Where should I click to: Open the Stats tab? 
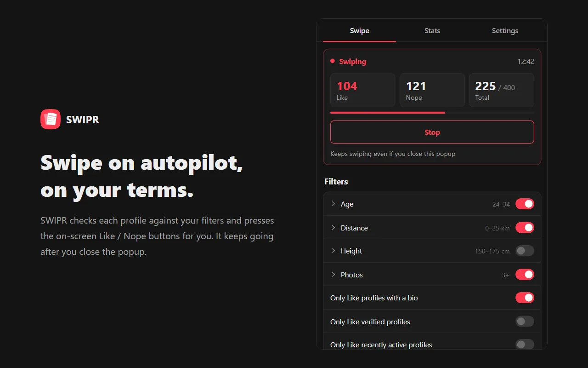(x=432, y=31)
